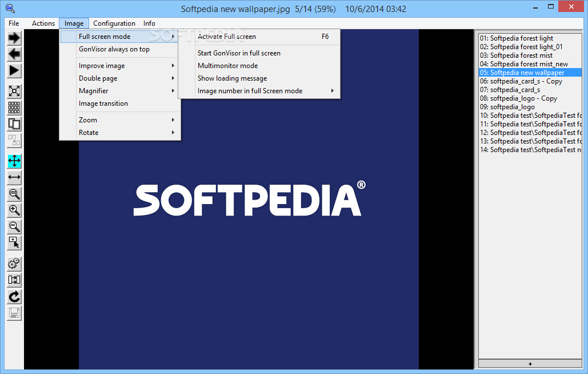
Task: Expand the Magnifier submenu
Action: 120,91
